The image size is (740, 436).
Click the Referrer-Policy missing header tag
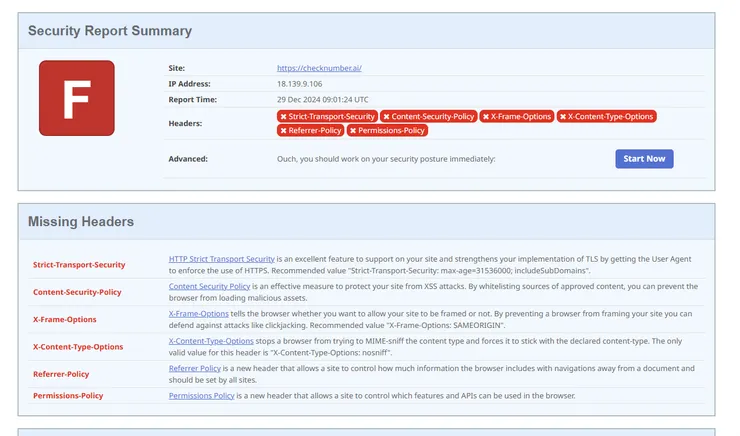coord(311,130)
